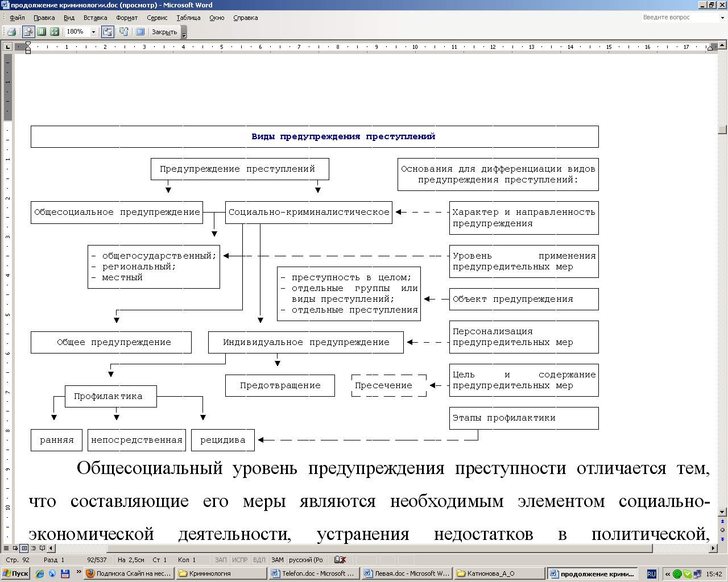Open the Таблица menu
The image size is (728, 582).
pos(188,18)
